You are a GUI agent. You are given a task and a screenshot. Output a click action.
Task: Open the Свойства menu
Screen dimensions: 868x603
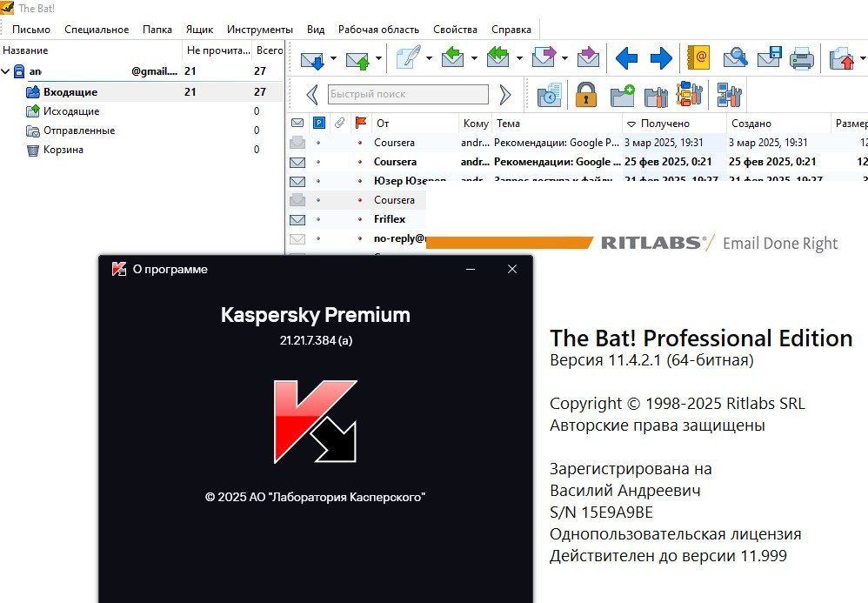point(455,30)
